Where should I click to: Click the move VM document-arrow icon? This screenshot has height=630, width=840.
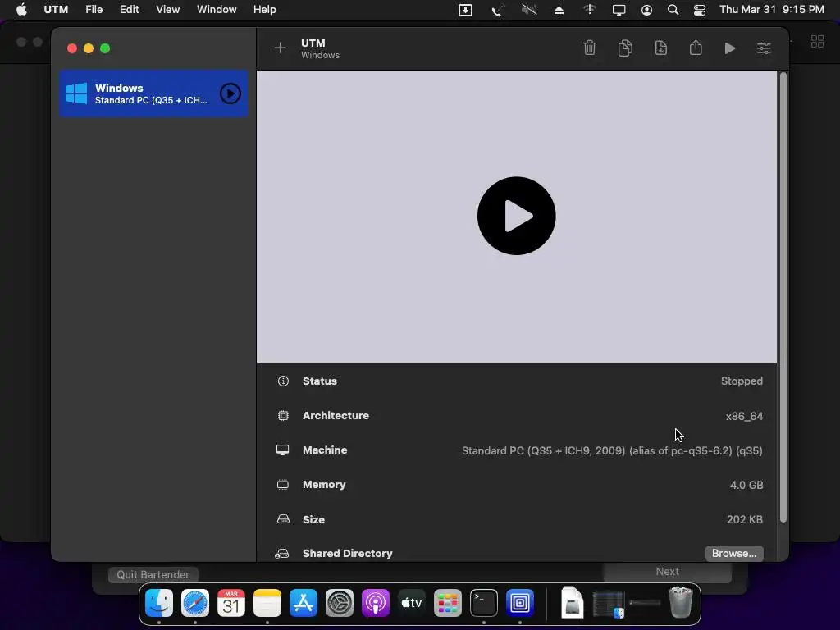(660, 48)
